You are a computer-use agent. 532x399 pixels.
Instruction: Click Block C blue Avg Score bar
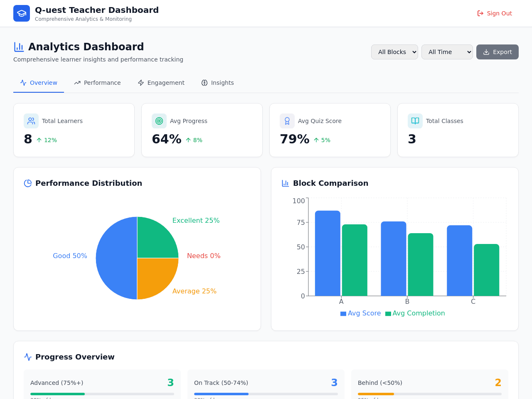[460, 261]
